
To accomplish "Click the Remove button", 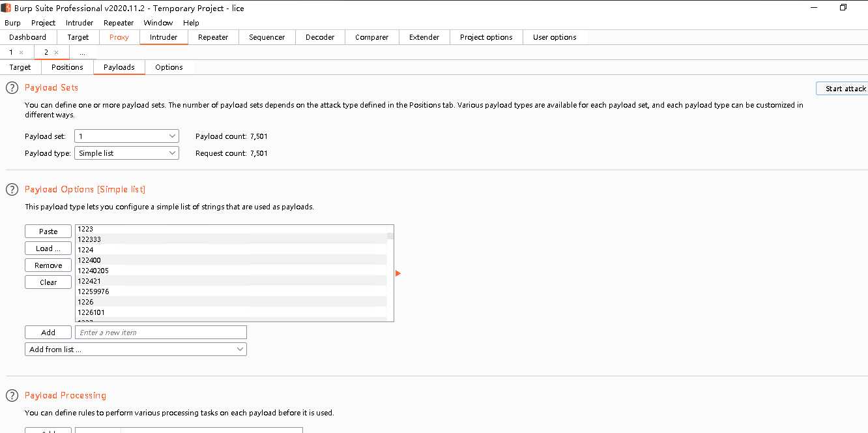I will tap(48, 265).
